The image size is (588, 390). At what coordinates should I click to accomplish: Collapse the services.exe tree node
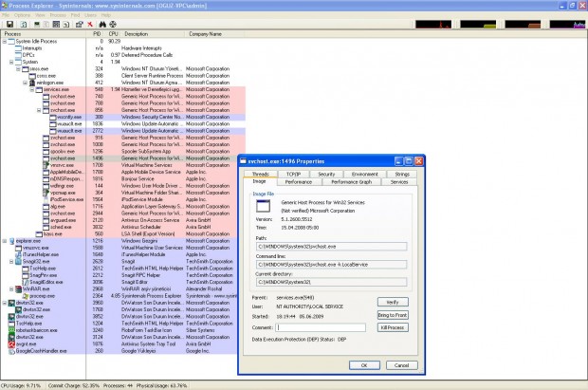32,90
